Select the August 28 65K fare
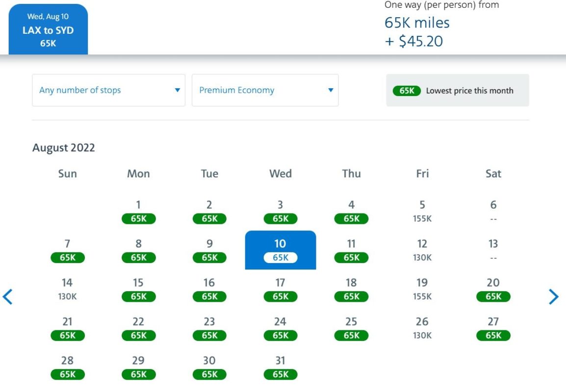 pyautogui.click(x=67, y=374)
